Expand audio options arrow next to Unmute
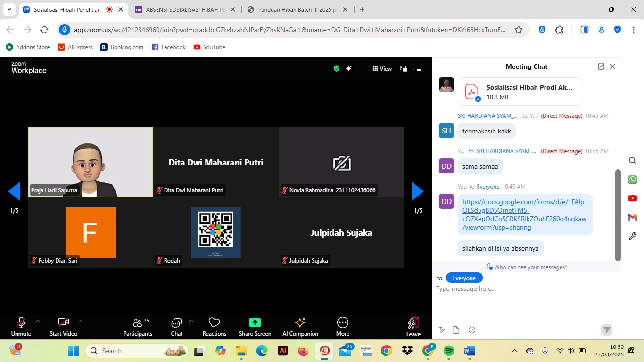This screenshot has width=644, height=362. [x=38, y=321]
